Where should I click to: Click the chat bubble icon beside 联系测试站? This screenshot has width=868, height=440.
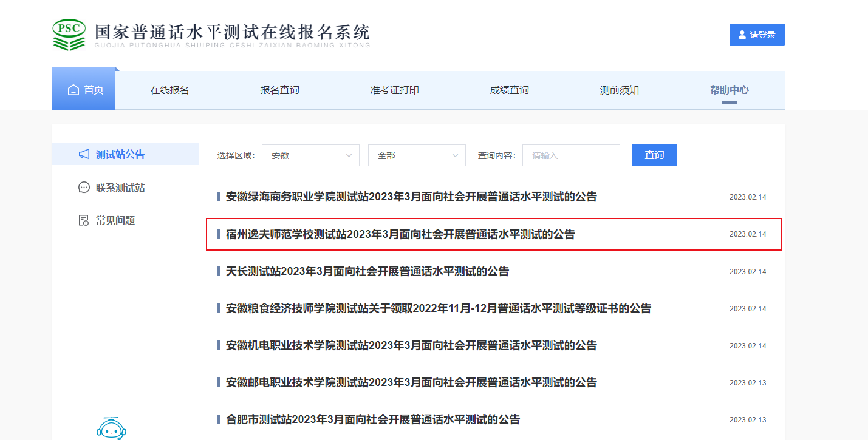pos(84,188)
